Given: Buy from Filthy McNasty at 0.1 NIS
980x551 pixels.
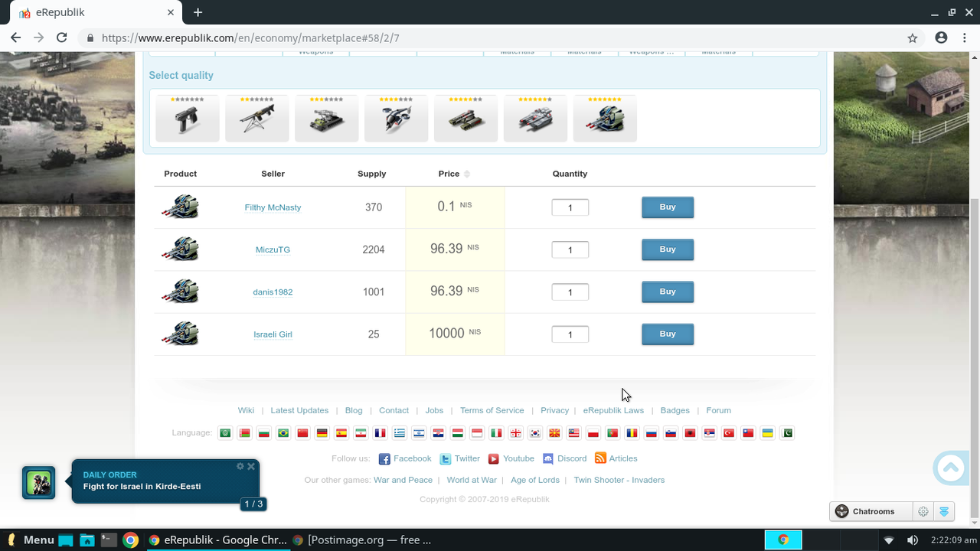Looking at the screenshot, I should (x=668, y=207).
